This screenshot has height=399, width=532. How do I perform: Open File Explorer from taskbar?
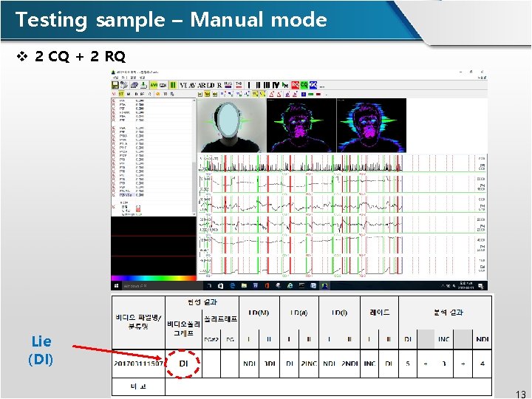point(244,286)
